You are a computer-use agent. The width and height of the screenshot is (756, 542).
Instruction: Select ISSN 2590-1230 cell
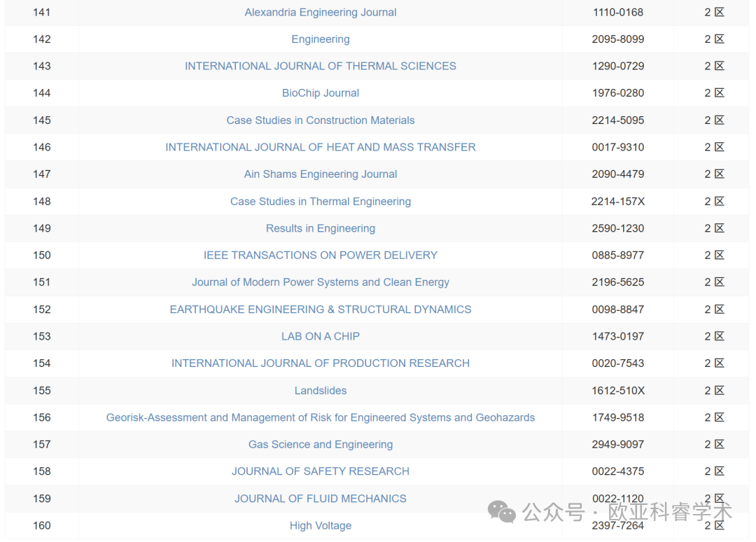(x=617, y=228)
